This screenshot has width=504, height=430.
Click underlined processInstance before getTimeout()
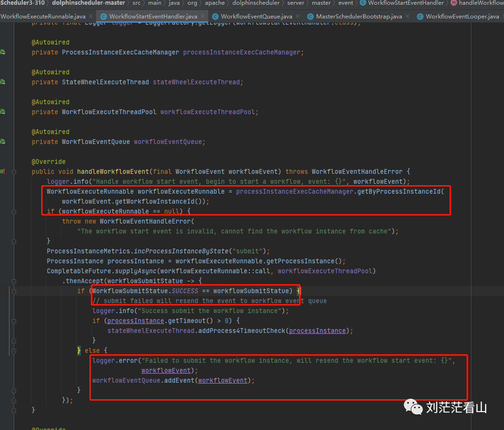coord(136,321)
